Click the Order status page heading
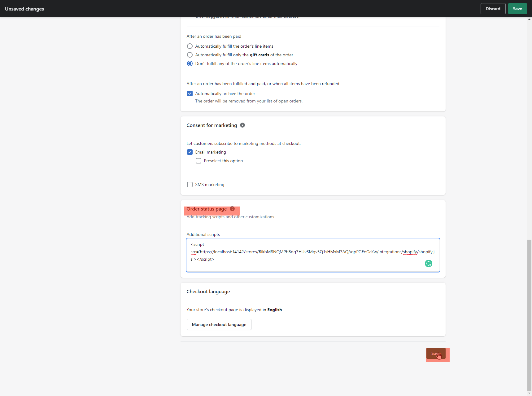532x396 pixels. (x=207, y=209)
